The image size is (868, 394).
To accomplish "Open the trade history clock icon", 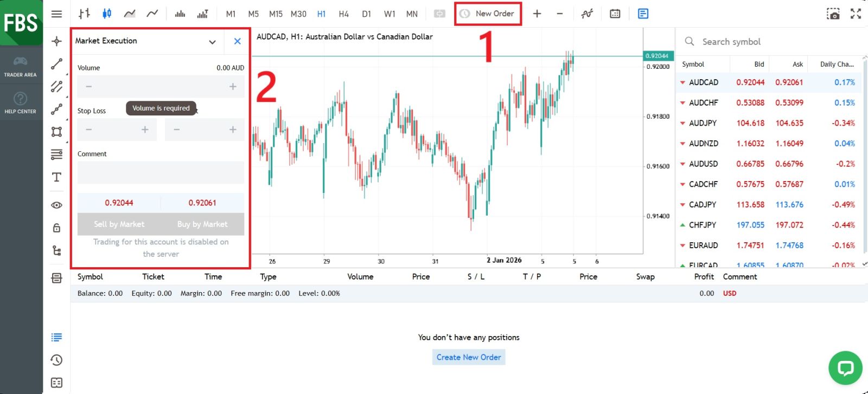I will [x=56, y=360].
